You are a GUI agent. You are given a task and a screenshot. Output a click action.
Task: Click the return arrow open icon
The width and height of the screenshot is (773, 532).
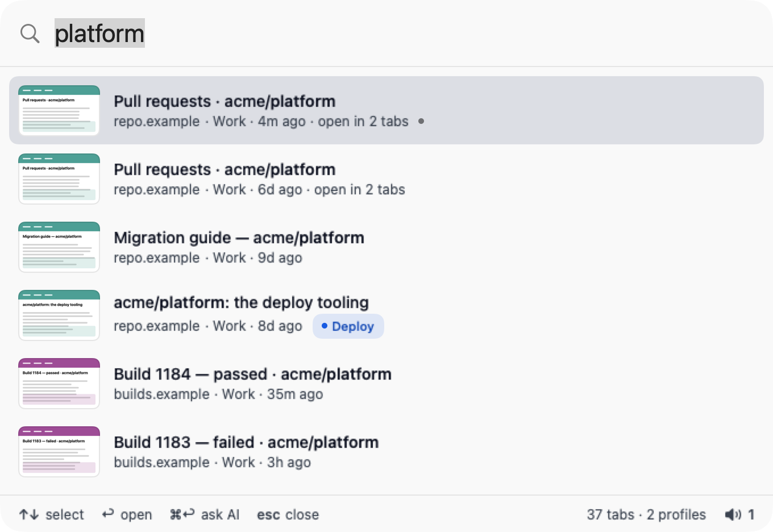click(108, 514)
